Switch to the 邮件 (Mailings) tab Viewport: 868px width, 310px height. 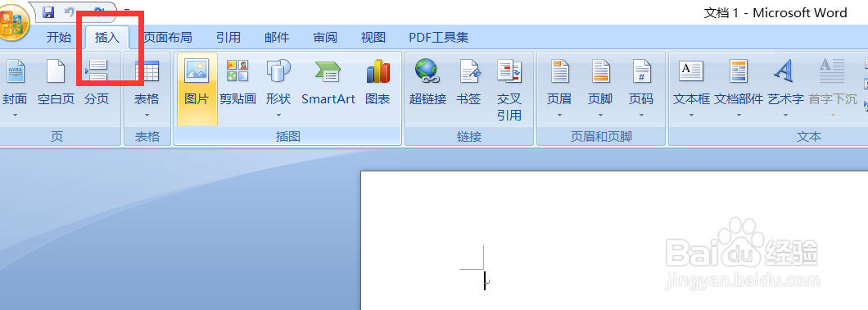tap(277, 37)
